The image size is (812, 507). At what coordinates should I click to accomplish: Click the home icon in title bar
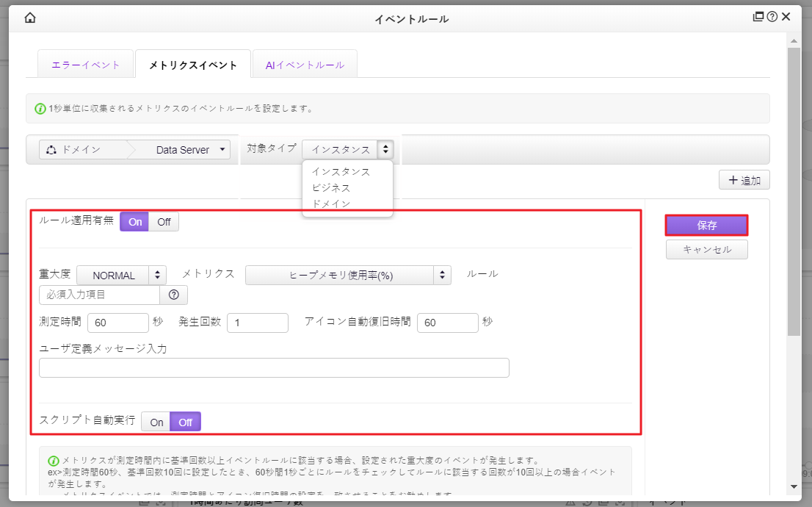point(30,18)
